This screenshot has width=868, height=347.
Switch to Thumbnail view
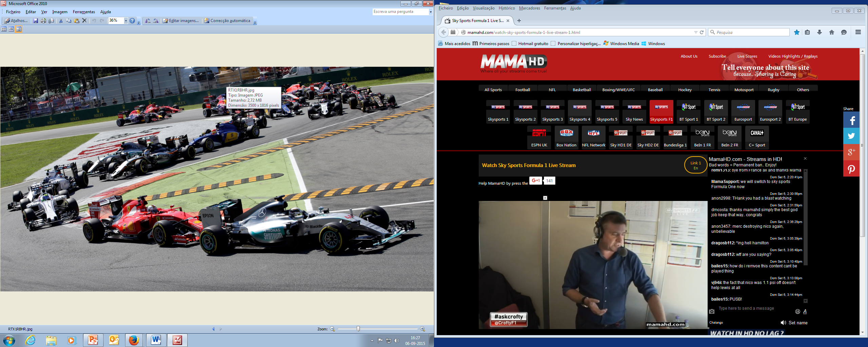4,29
